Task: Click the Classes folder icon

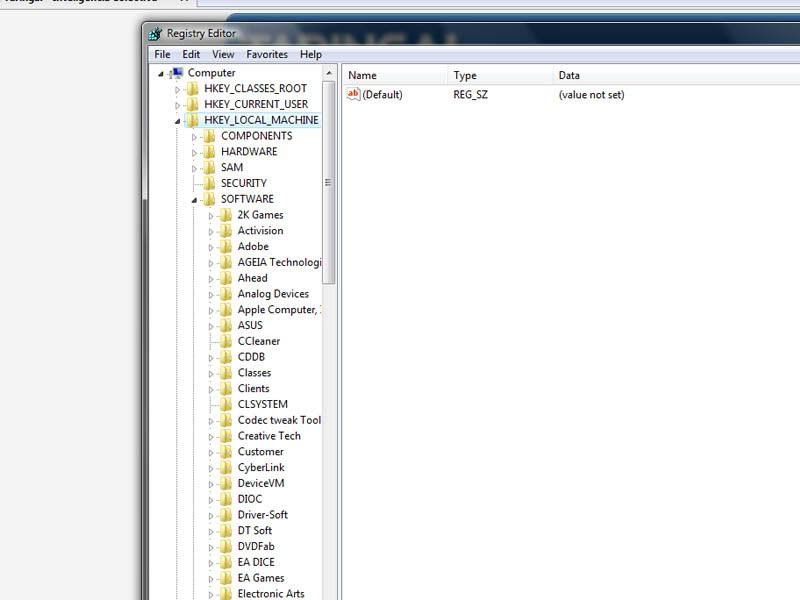Action: 226,373
